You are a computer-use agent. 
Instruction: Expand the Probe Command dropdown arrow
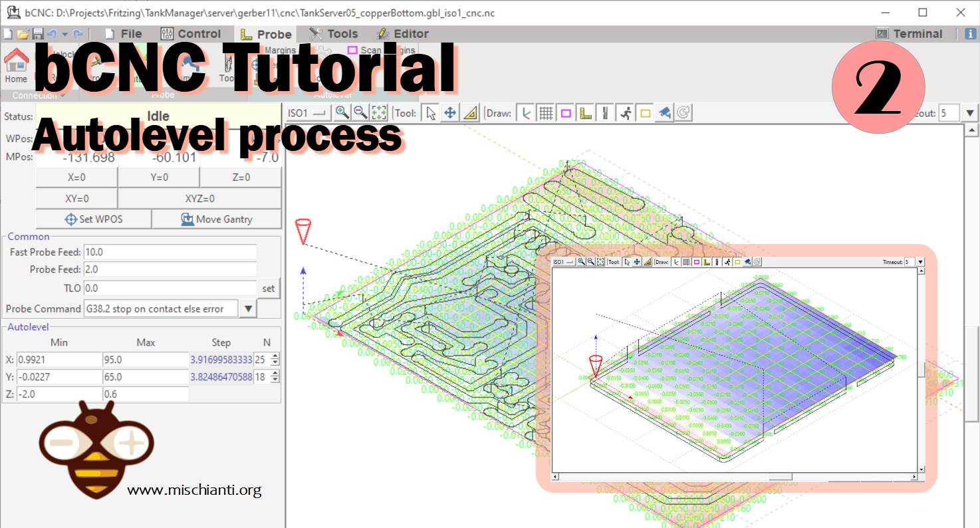[247, 309]
